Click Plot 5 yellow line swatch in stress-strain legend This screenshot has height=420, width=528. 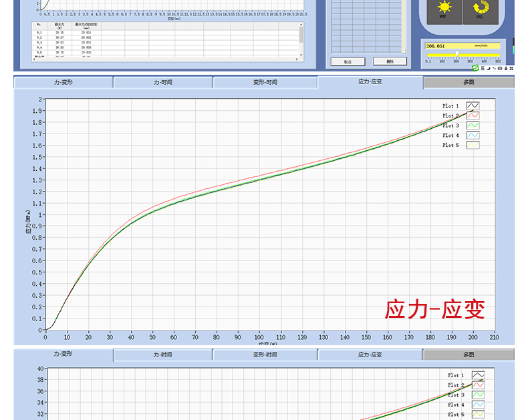click(x=473, y=145)
